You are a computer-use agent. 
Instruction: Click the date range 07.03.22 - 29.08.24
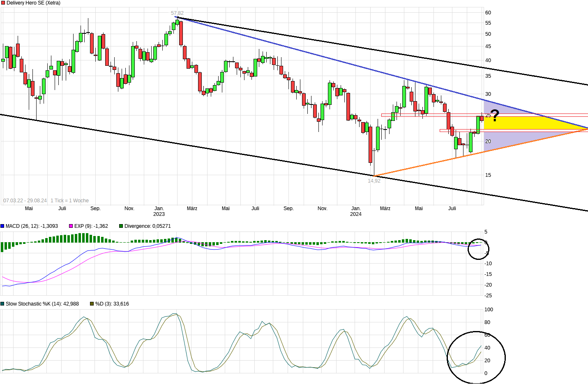point(25,201)
